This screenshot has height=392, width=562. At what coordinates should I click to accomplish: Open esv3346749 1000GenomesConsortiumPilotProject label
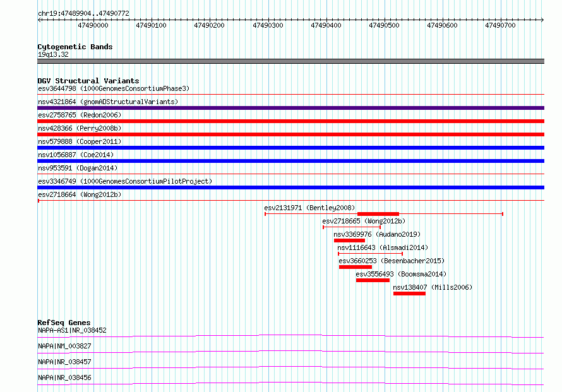[125, 181]
